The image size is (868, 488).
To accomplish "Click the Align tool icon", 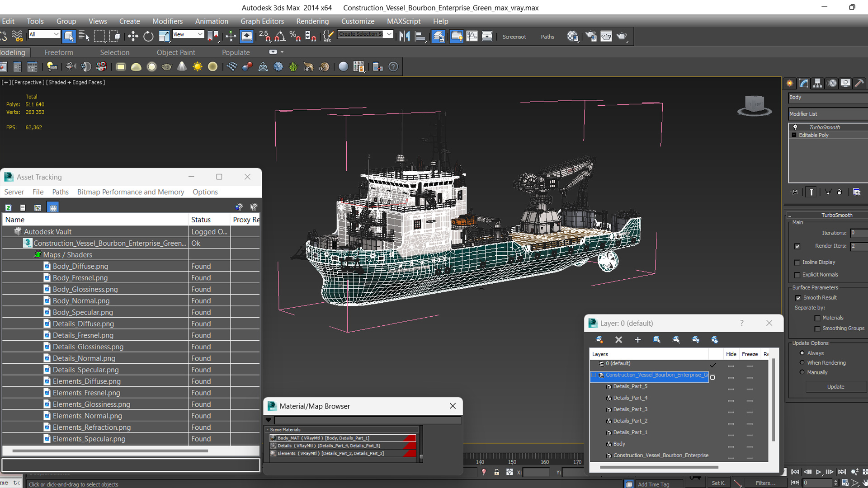I will 420,36.
